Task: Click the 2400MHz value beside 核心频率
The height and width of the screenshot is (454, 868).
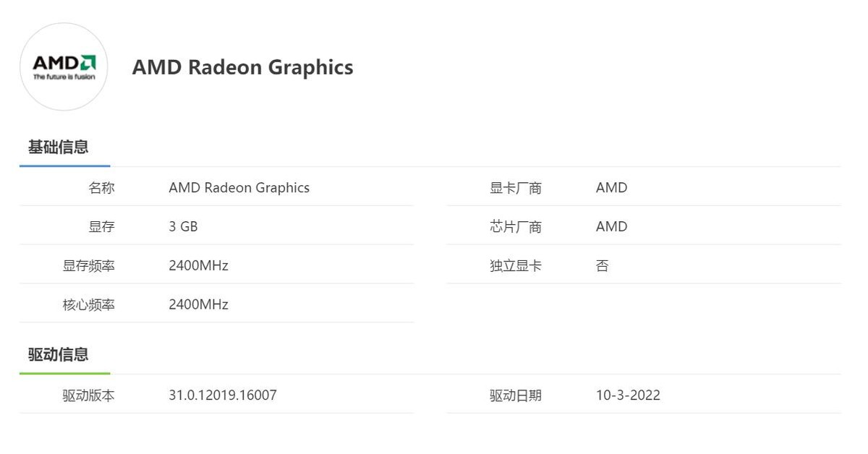Action: click(198, 305)
